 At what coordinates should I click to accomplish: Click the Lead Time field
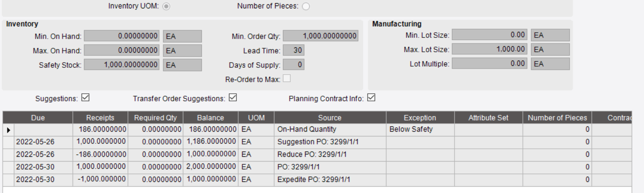pyautogui.click(x=294, y=50)
